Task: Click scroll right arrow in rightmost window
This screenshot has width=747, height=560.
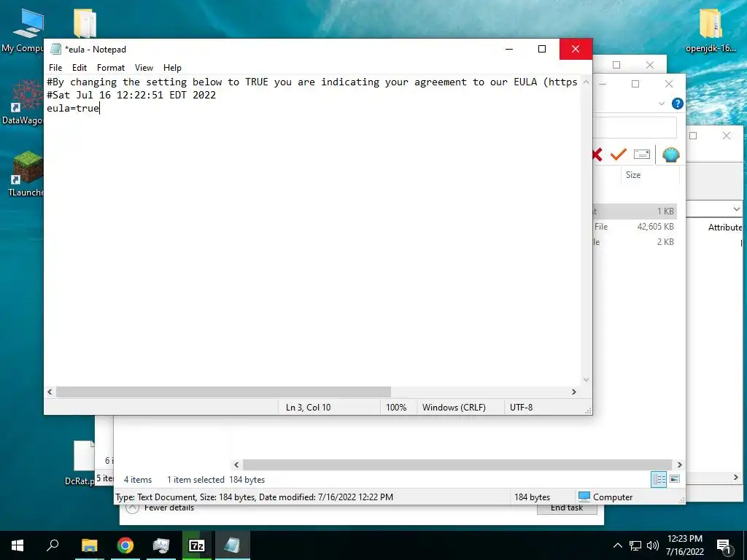Action: tap(736, 477)
